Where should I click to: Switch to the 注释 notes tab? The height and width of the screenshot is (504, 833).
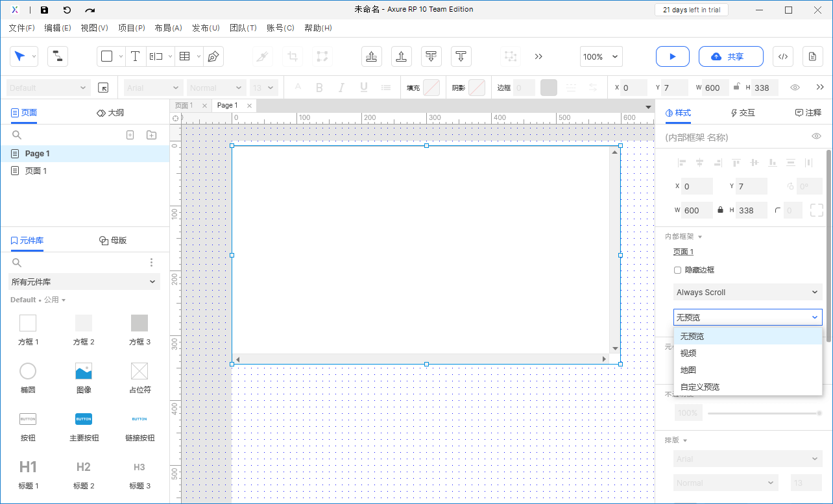pos(808,113)
